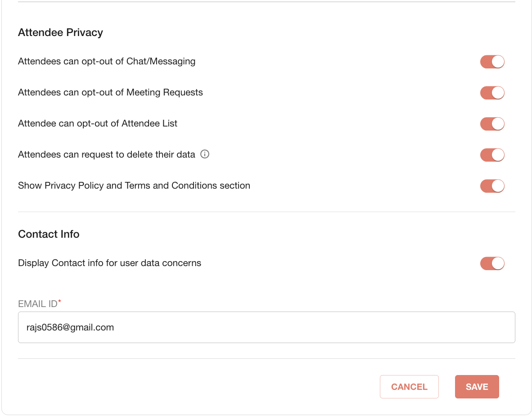The image size is (532, 416).
Task: Click Attendees can opt-out of Chat/Messaging label
Action: coord(107,61)
